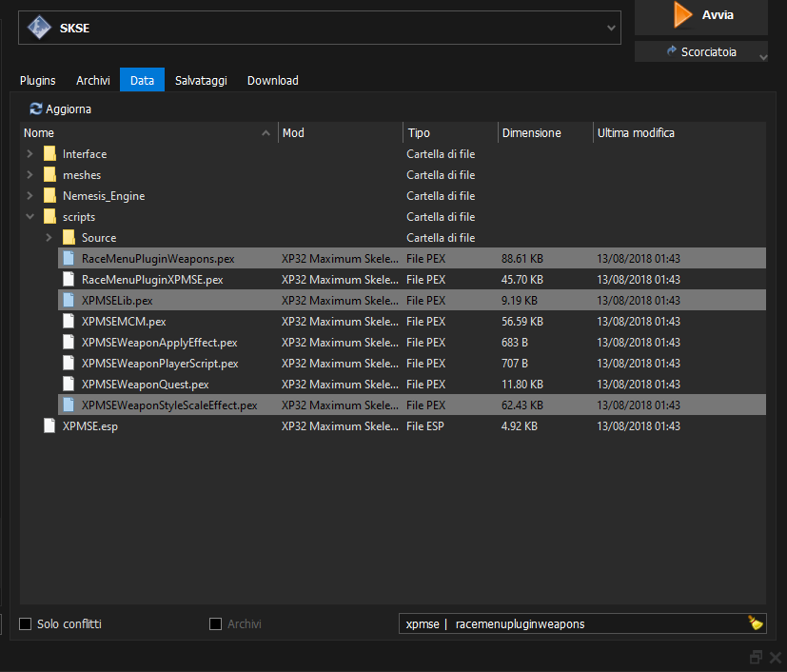The width and height of the screenshot is (787, 672).
Task: Click the XPMSE.esp file icon
Action: [49, 426]
